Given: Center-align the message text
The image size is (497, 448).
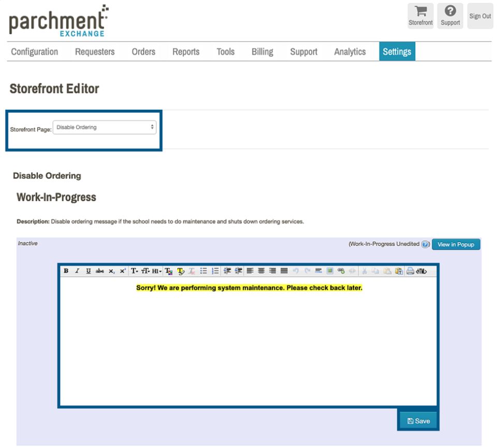Looking at the screenshot, I should tap(261, 271).
